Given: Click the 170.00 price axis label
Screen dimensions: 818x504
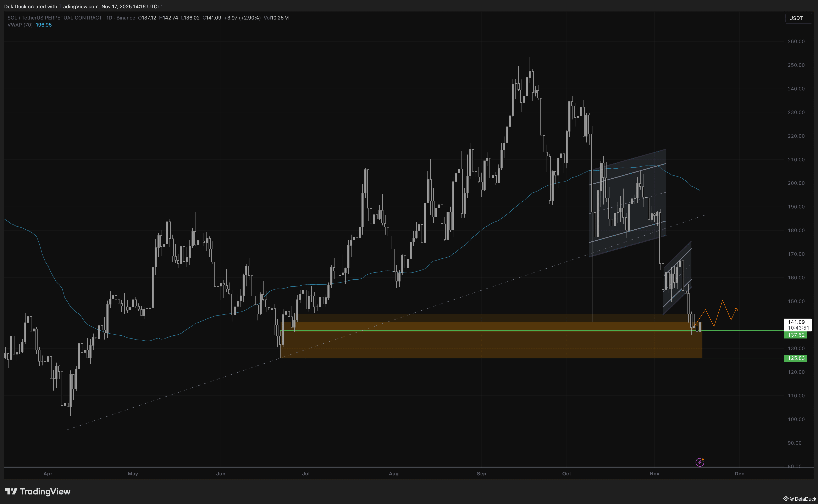Looking at the screenshot, I should [796, 254].
